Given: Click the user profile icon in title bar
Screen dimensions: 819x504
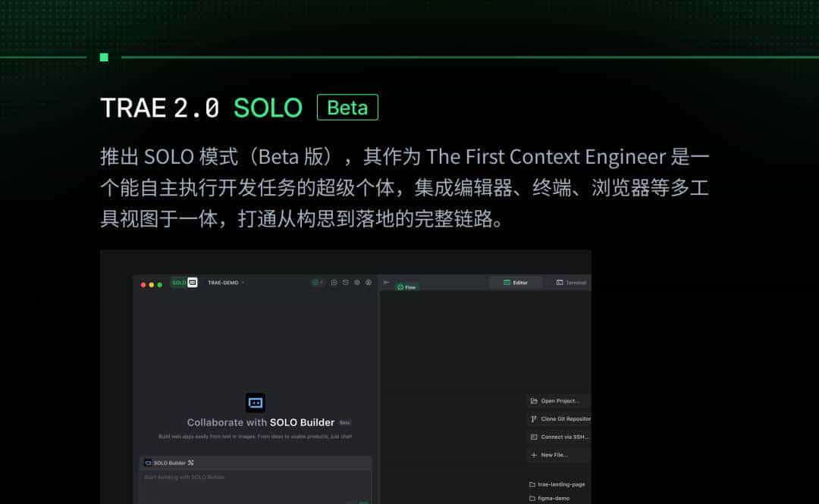Looking at the screenshot, I should pos(369,283).
